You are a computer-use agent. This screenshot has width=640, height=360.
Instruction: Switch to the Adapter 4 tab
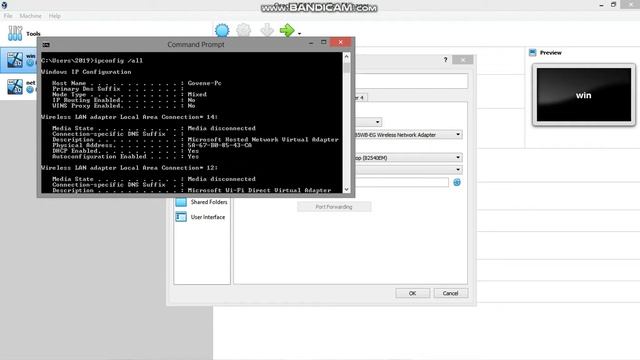click(361, 98)
